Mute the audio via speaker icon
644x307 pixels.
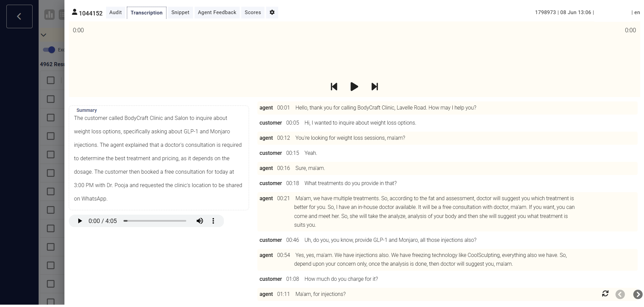click(x=200, y=221)
